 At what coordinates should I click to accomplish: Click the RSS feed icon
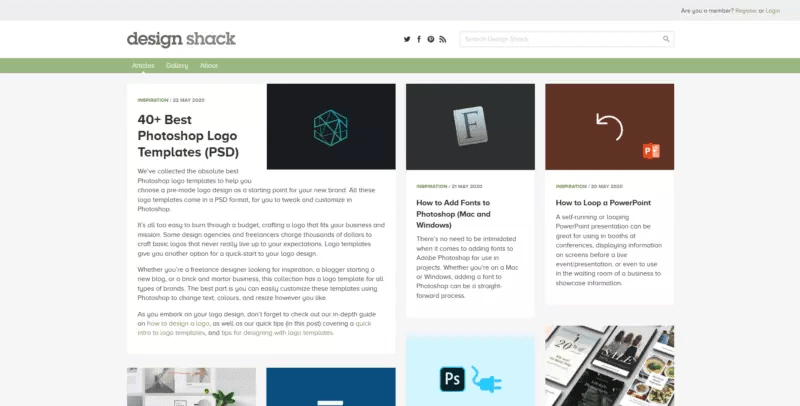click(443, 39)
